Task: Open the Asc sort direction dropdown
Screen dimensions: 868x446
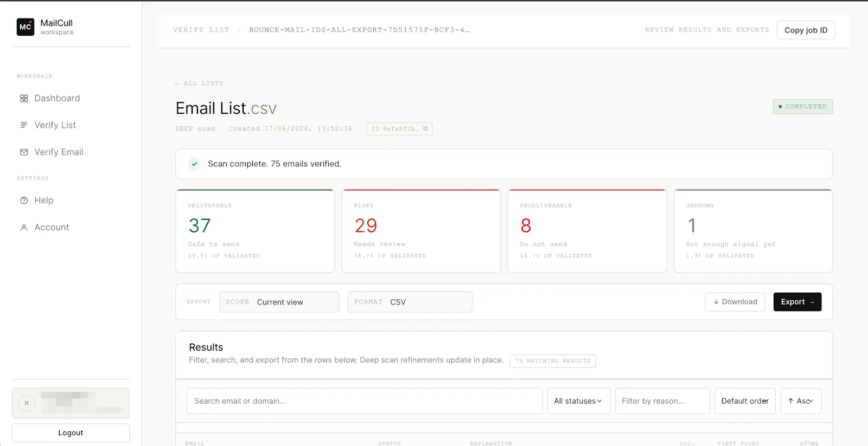Action: click(801, 401)
